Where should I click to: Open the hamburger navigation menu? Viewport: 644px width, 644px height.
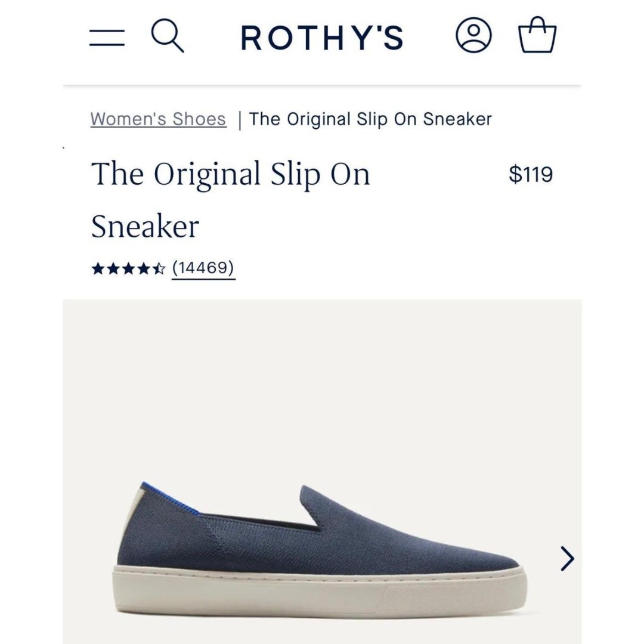click(107, 38)
